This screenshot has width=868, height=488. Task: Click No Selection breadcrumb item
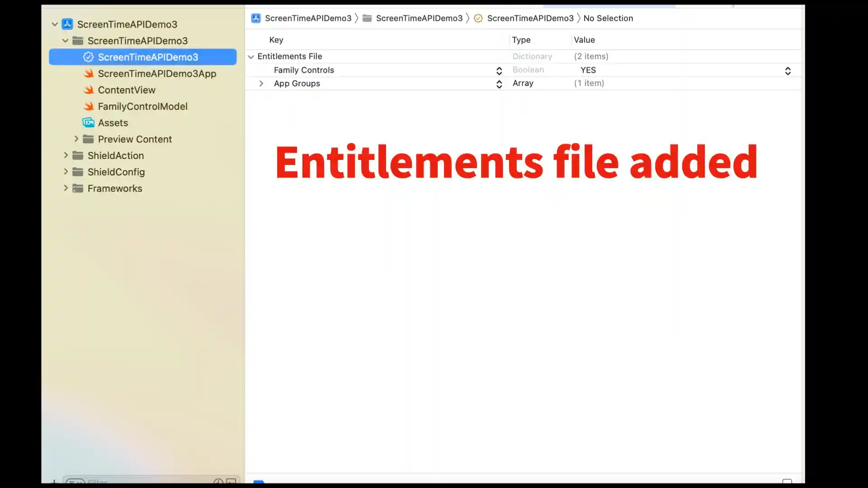pyautogui.click(x=608, y=18)
